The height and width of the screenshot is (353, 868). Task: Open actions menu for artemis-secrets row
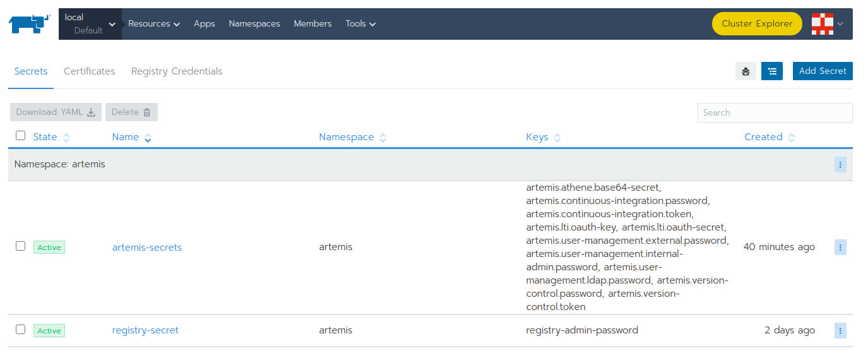(840, 247)
